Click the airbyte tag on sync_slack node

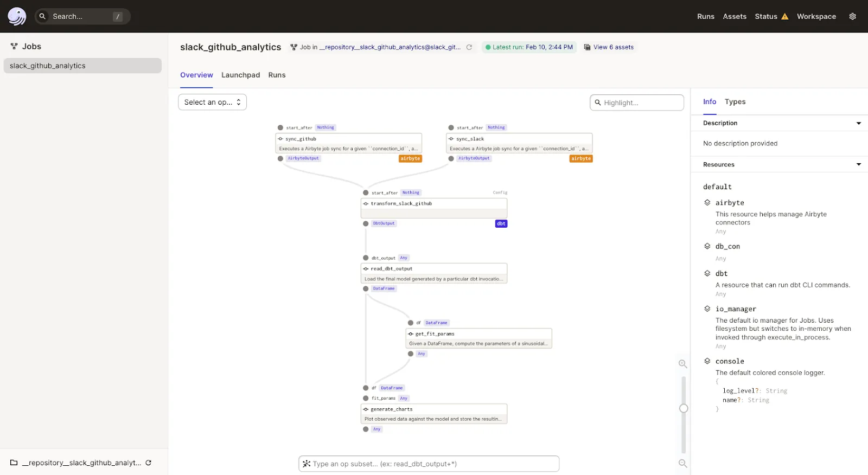(581, 158)
